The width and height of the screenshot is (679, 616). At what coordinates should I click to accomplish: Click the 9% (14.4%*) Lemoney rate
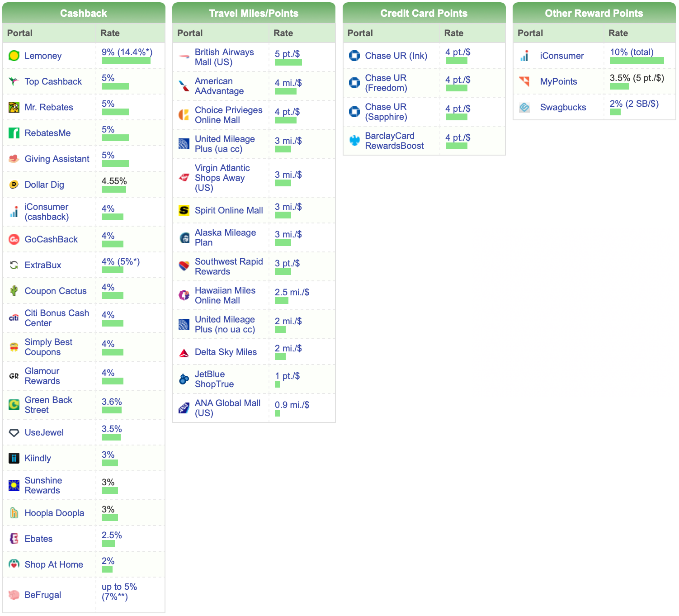[x=127, y=52]
